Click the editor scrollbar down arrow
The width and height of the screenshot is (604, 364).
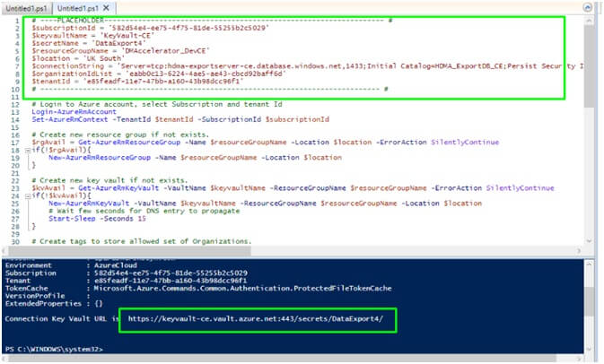click(589, 241)
